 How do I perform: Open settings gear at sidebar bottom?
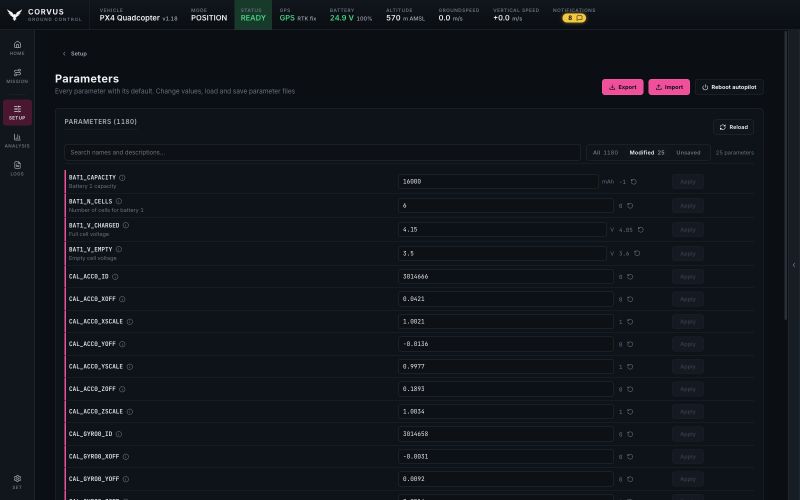17,482
